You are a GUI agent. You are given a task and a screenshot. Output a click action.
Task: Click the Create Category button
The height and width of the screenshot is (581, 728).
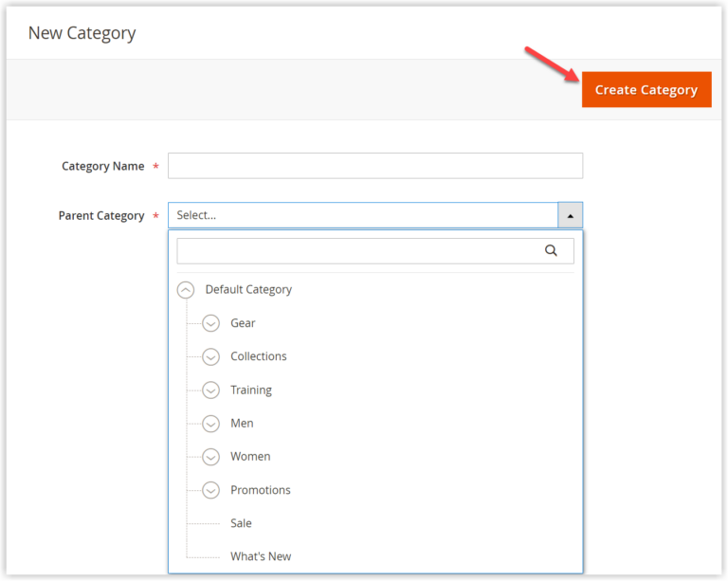646,90
